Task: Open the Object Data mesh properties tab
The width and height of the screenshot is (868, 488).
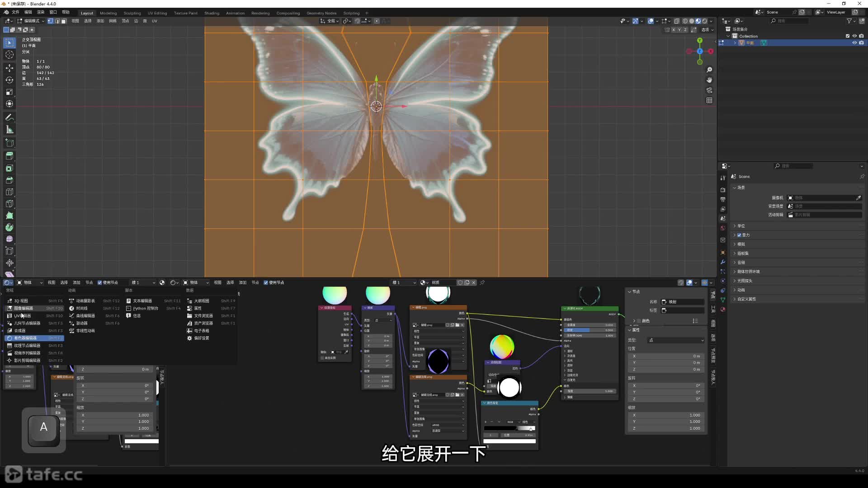Action: pyautogui.click(x=723, y=300)
